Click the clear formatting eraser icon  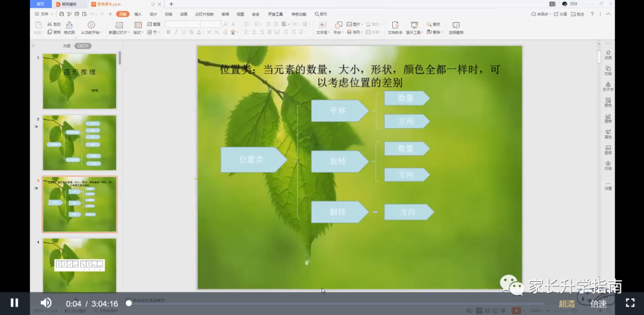click(x=225, y=32)
